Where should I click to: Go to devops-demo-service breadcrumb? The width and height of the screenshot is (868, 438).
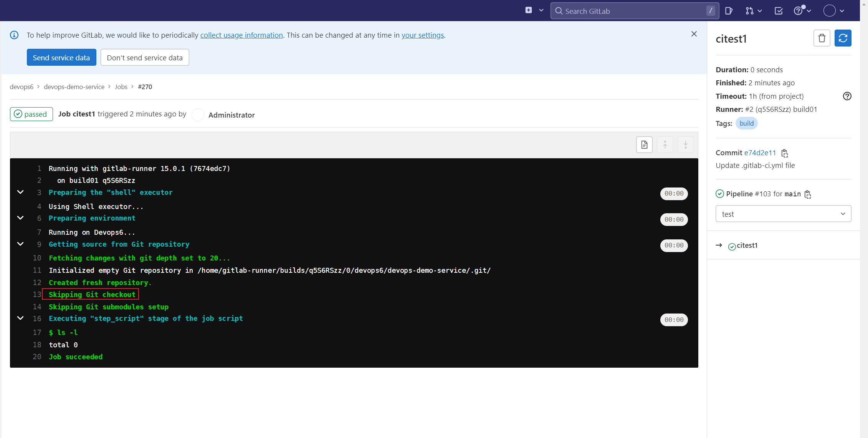click(74, 86)
